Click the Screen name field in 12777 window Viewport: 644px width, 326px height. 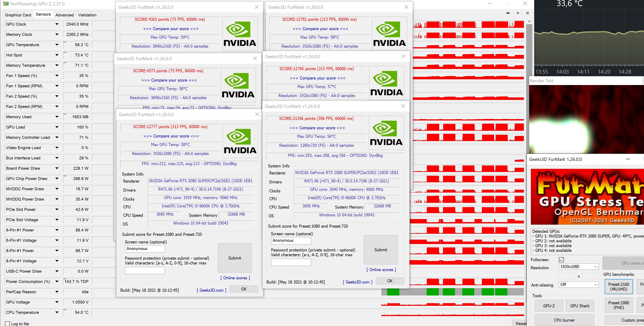(145, 249)
